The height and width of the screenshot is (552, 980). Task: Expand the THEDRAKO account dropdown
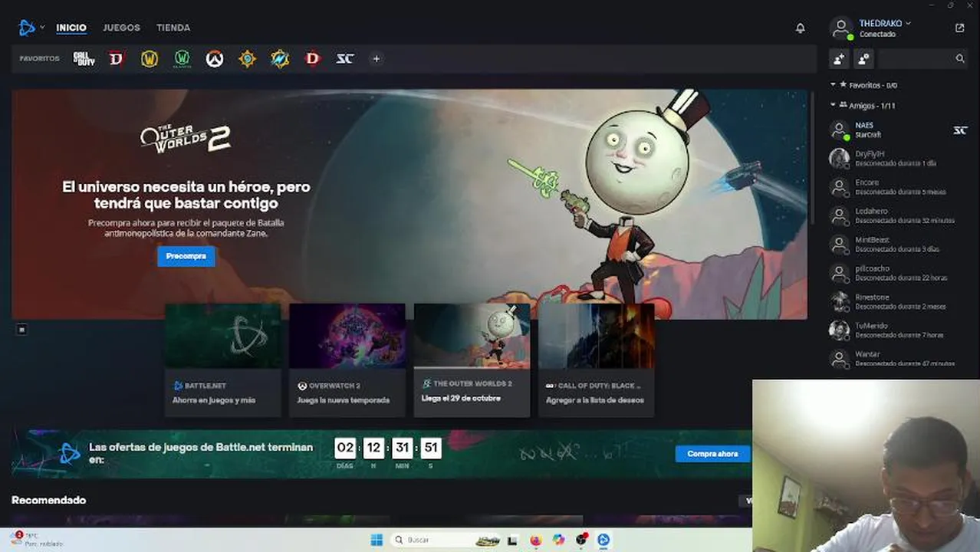coord(908,23)
